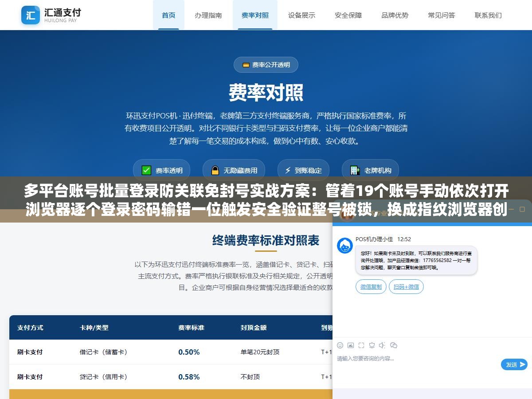Click 刷卡支付 in the 贷记卡 row
Screen dimensions: 532x399
point(30,377)
